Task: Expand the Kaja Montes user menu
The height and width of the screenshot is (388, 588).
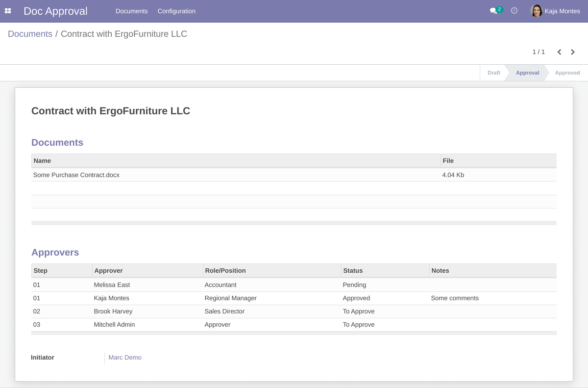Action: 562,11
